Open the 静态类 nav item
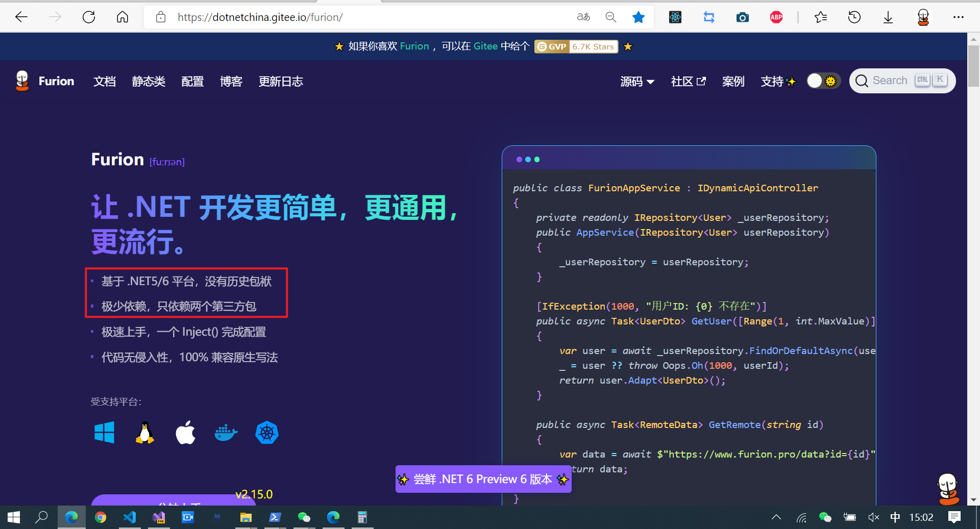980x529 pixels. point(149,82)
